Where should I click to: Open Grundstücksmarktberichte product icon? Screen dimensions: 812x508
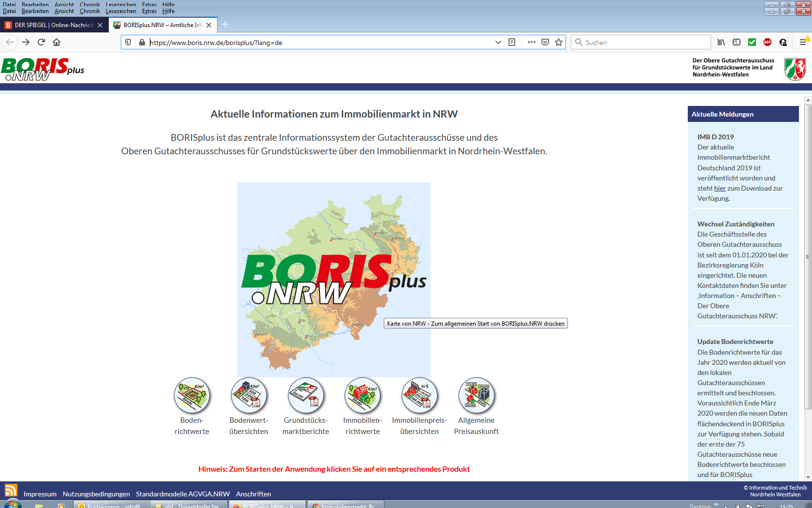click(305, 396)
